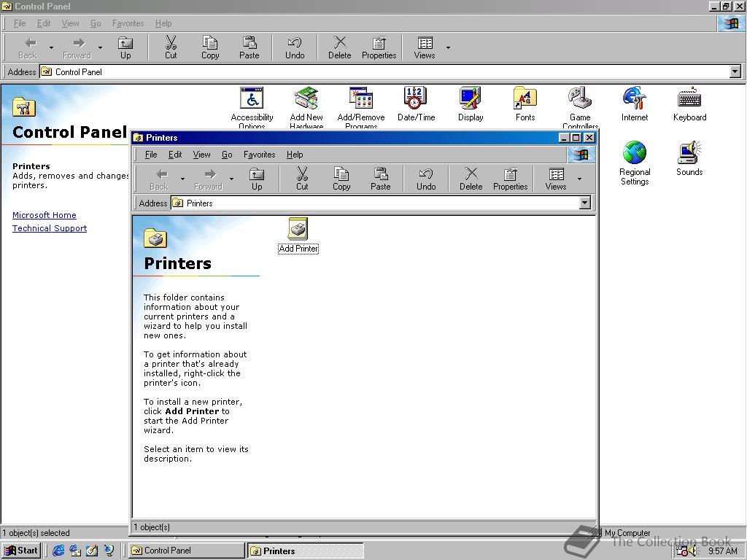
Task: Click Views button in Printers window toolbar
Action: 555,179
